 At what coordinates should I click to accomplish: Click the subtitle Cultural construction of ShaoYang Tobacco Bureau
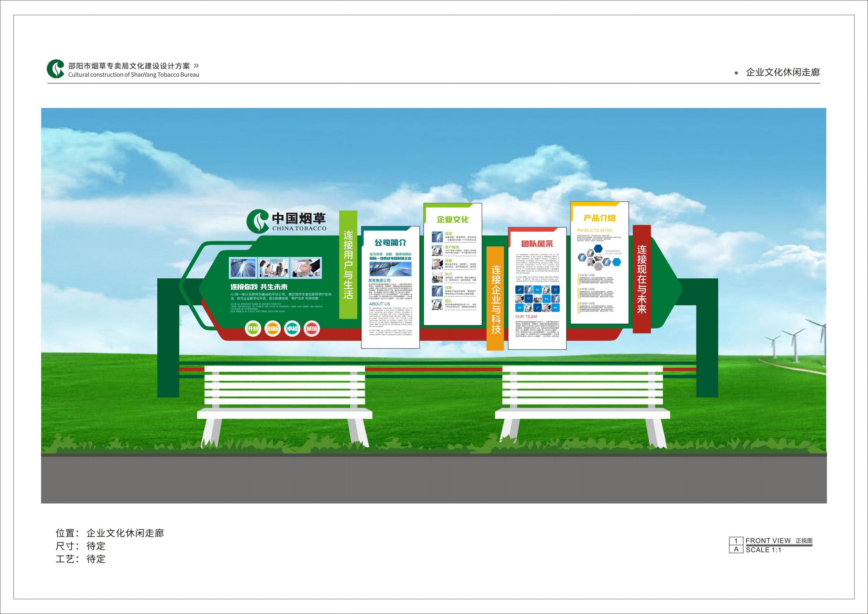click(x=134, y=75)
